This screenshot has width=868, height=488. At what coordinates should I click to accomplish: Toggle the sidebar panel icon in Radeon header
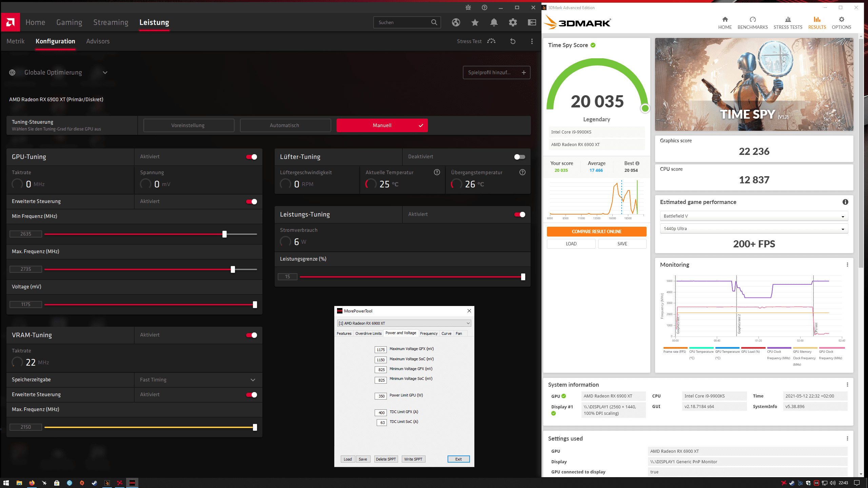pos(532,22)
